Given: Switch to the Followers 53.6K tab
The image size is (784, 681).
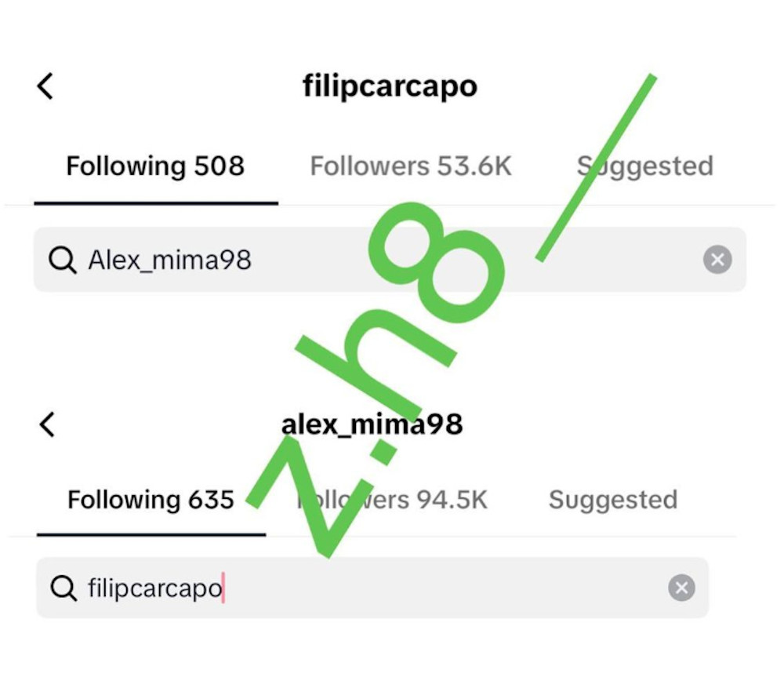Looking at the screenshot, I should [411, 166].
